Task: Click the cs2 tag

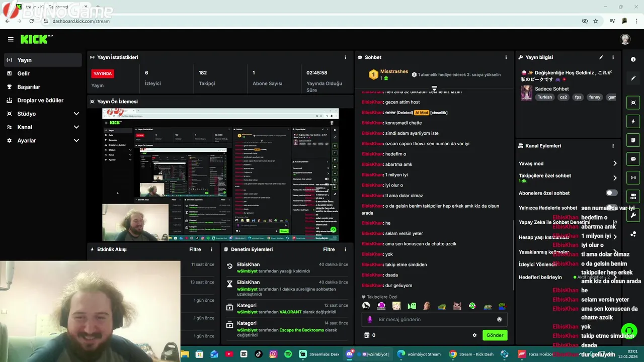Action: (x=563, y=97)
